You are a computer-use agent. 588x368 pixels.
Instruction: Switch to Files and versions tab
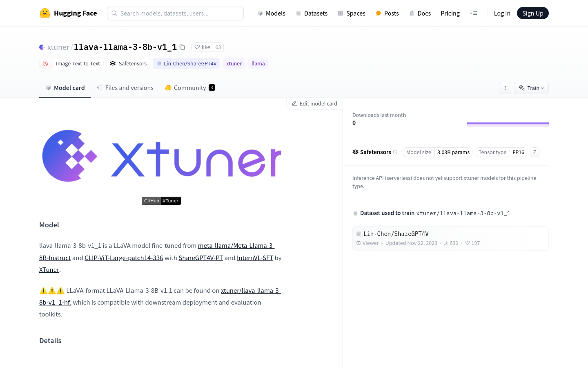pyautogui.click(x=125, y=88)
